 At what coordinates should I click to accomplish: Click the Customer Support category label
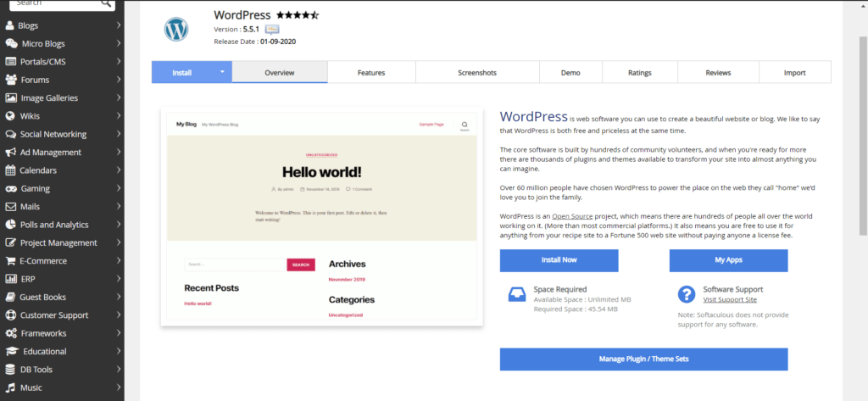54,315
